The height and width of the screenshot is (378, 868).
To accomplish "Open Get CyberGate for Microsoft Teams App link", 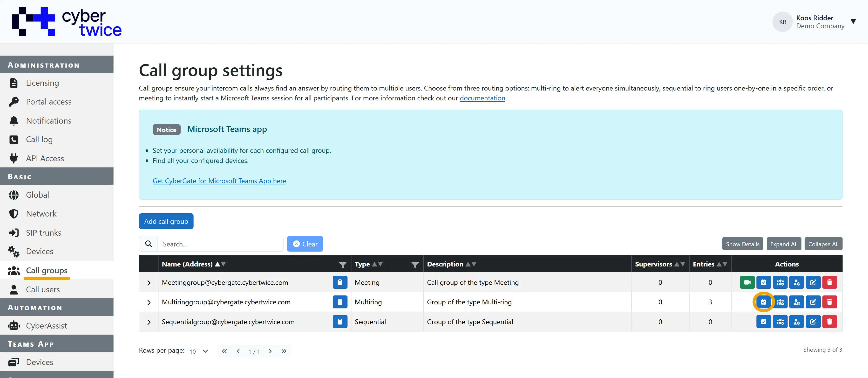I will (219, 181).
